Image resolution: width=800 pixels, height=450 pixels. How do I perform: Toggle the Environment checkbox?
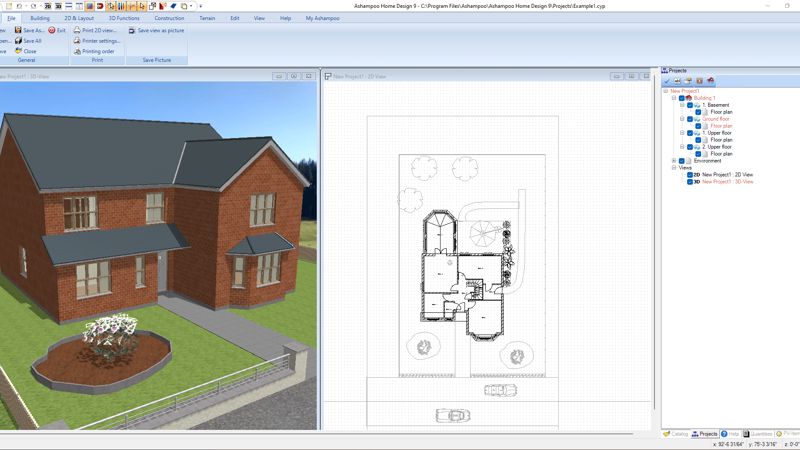[681, 161]
